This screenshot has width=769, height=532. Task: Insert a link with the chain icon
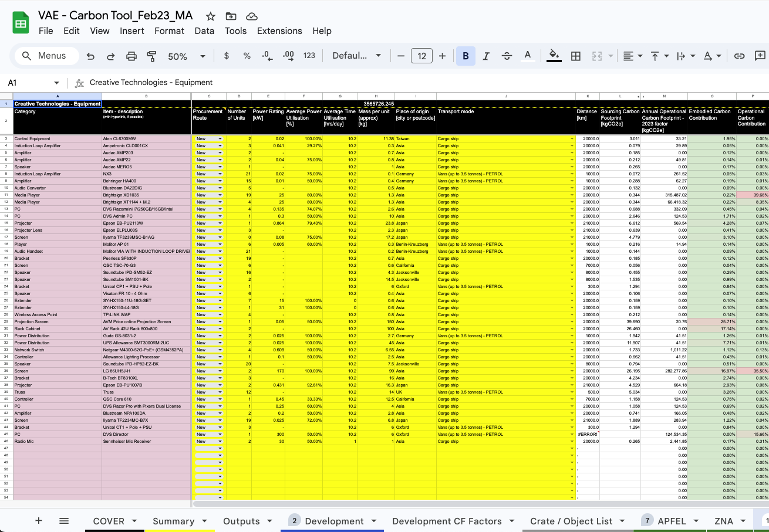740,56
